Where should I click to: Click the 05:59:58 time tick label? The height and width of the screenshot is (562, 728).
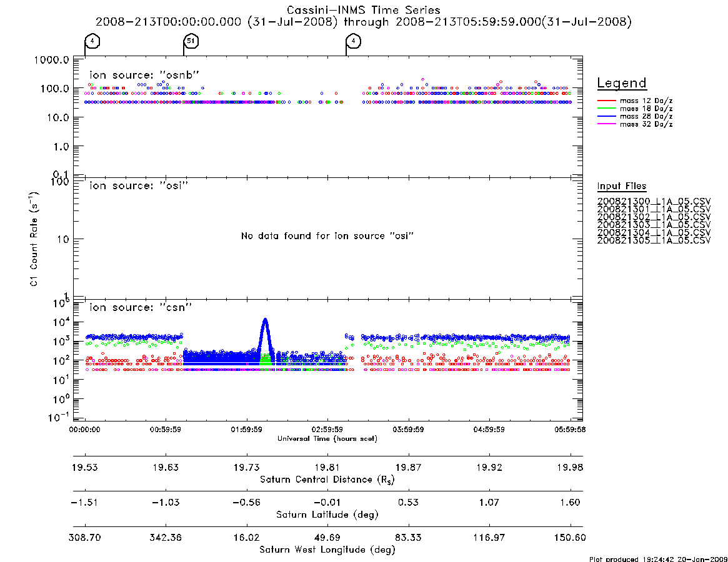[x=570, y=430]
